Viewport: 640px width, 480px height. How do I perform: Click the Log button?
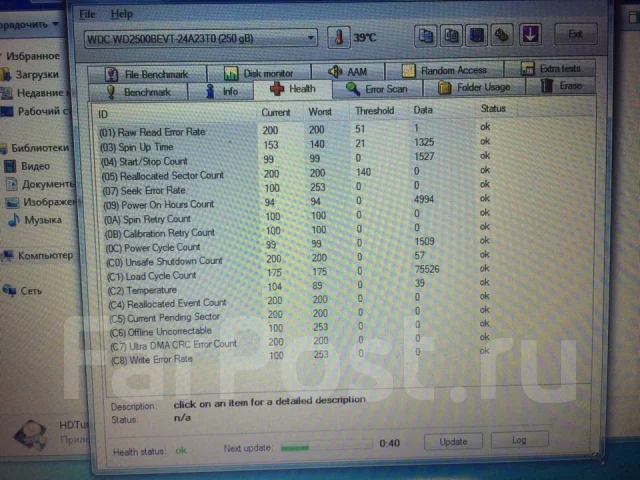tap(520, 440)
